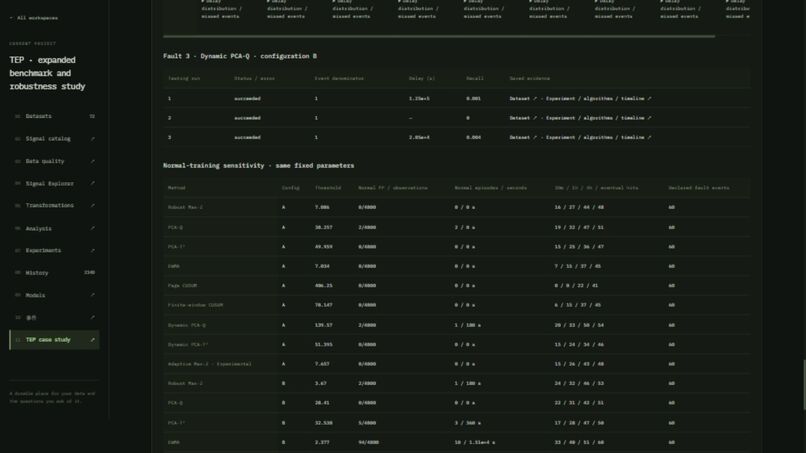The image size is (806, 453).
Task: Open the Dataset link for testing run 3
Action: [x=523, y=137]
